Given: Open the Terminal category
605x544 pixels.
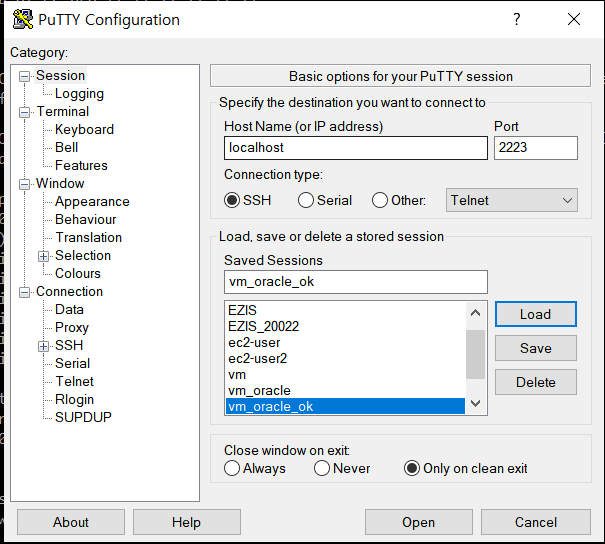Looking at the screenshot, I should click(63, 112).
